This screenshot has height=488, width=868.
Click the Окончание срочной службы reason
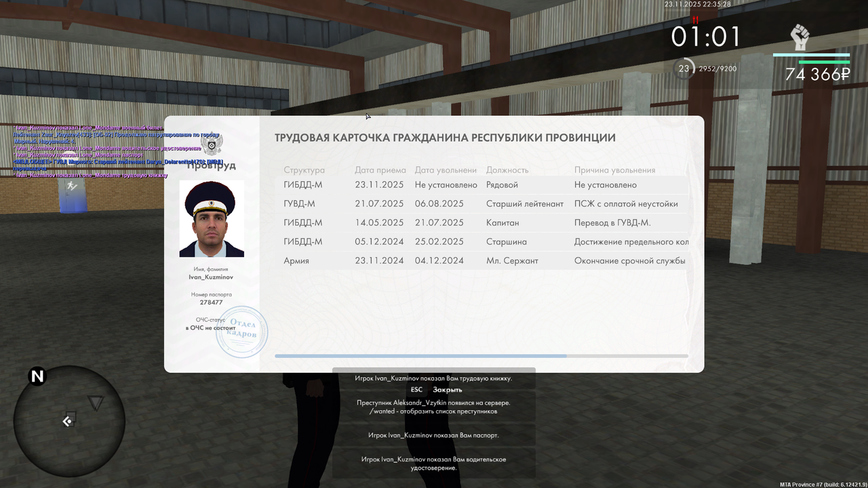(630, 261)
